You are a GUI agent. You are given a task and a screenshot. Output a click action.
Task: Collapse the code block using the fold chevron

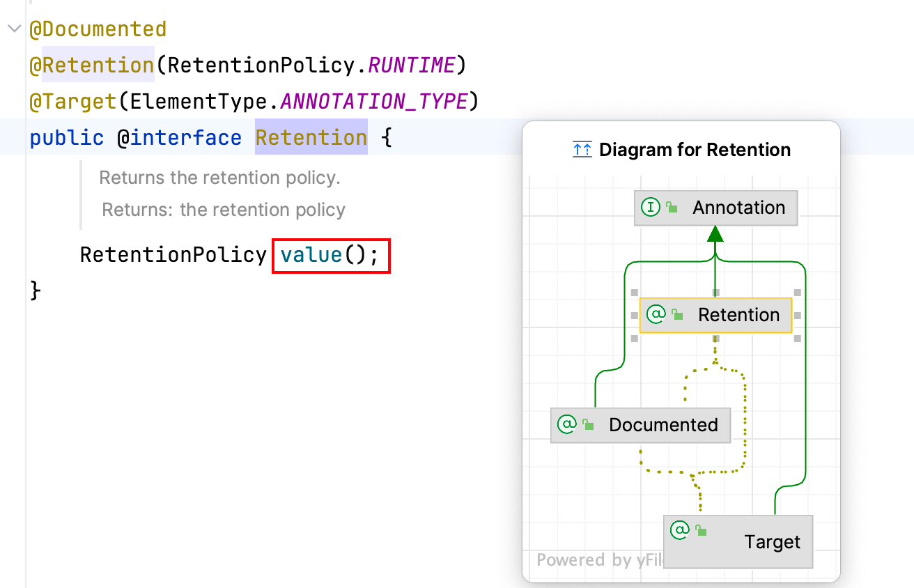coord(13,29)
